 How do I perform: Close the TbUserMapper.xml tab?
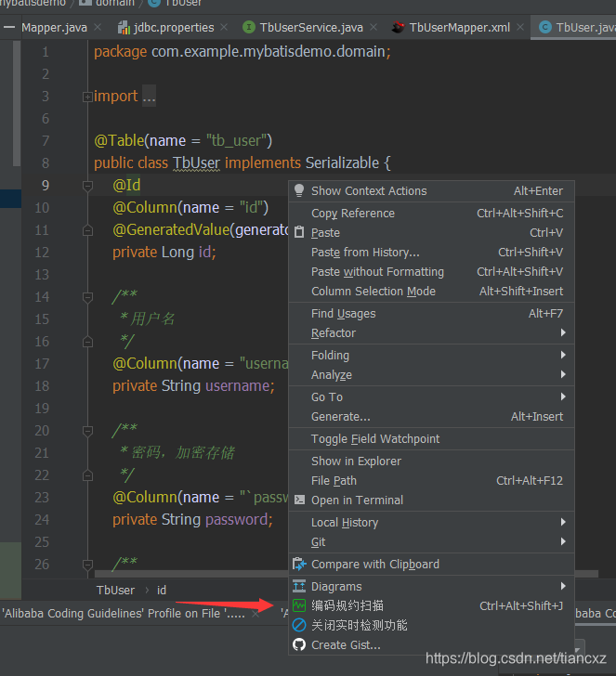(520, 27)
